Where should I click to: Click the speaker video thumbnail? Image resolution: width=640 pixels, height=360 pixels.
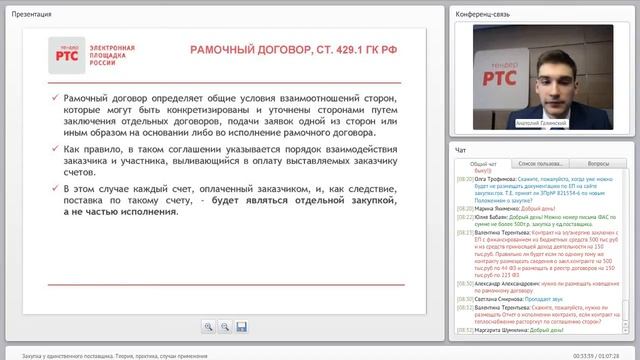click(x=543, y=77)
